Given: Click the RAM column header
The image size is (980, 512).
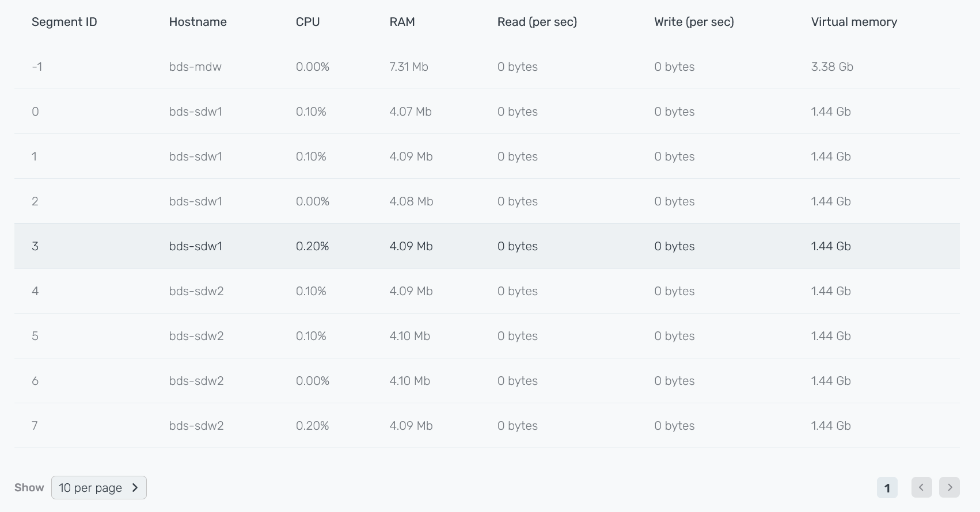Looking at the screenshot, I should tap(402, 22).
